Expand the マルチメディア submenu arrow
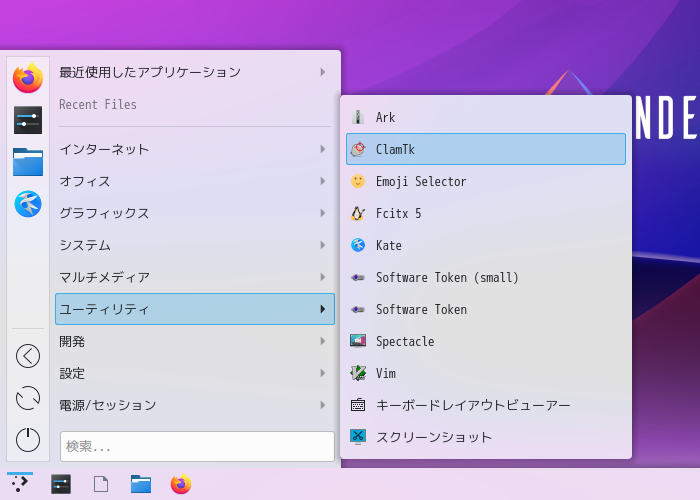700x500 pixels. [x=322, y=277]
